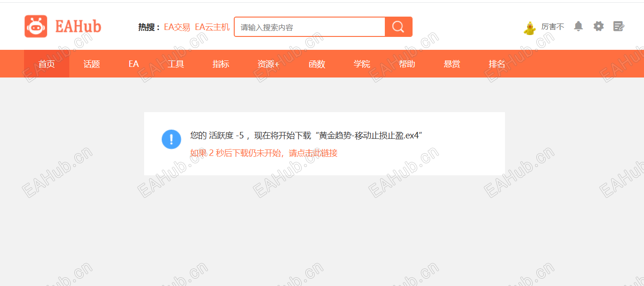644x286 pixels.
Task: Open the 函数 nav item
Action: [317, 64]
